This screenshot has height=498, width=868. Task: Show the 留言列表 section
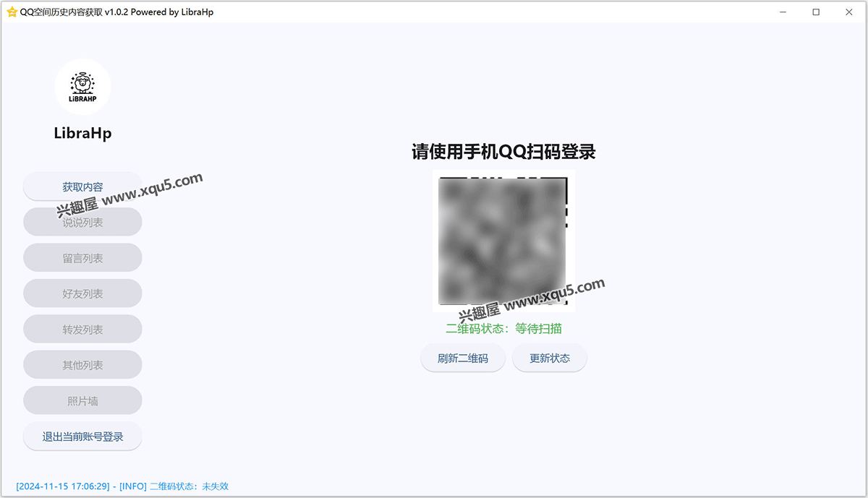pyautogui.click(x=82, y=258)
